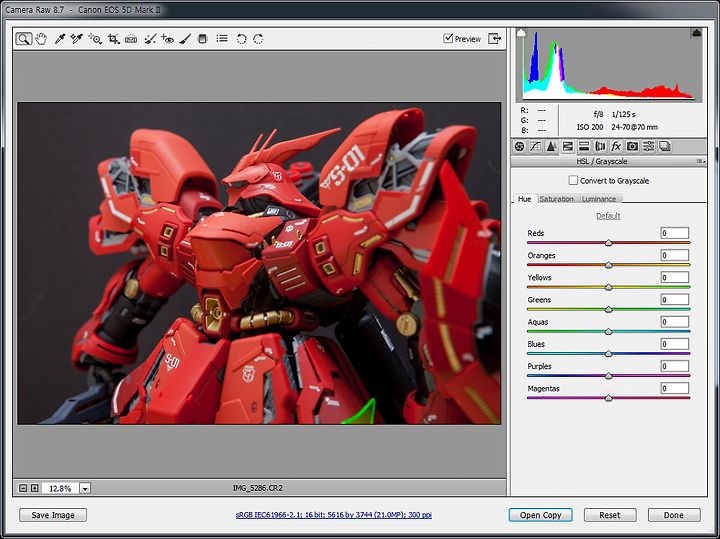
Task: Open the zoom level dropdown
Action: [85, 488]
